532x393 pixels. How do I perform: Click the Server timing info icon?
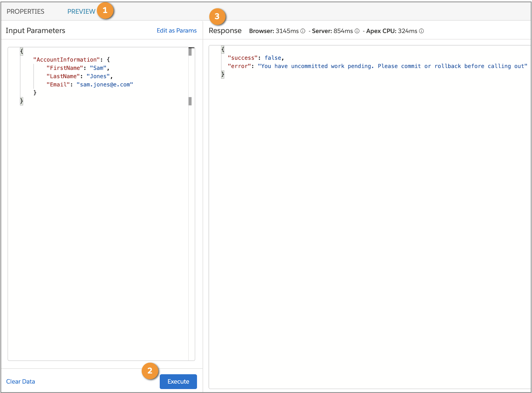(357, 31)
